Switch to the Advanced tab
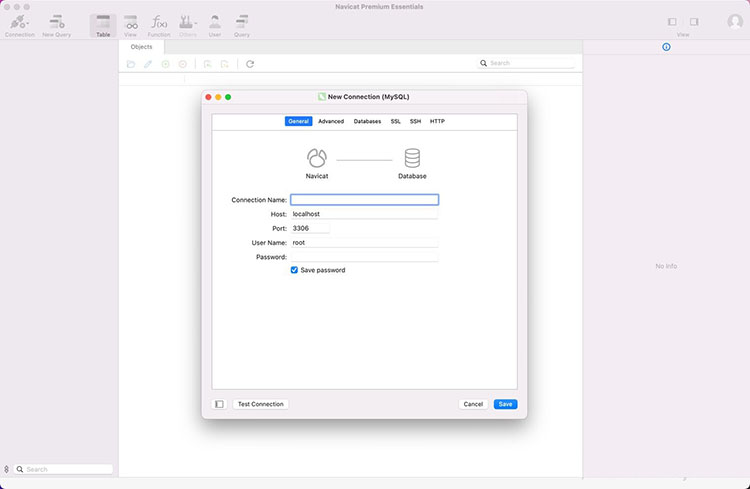750x489 pixels. [331, 122]
